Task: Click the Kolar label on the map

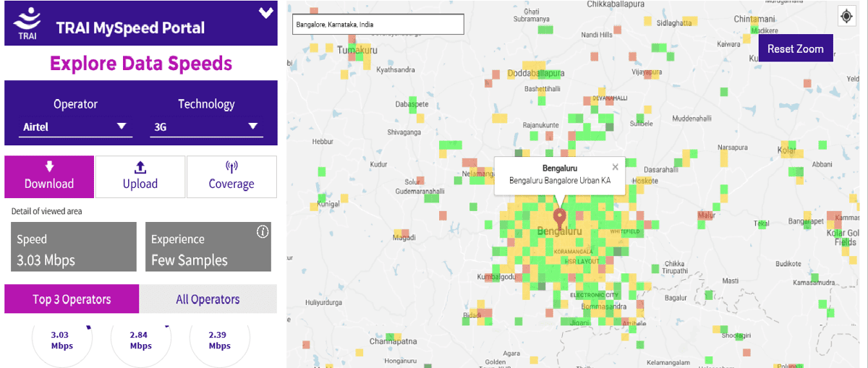Action: 786,150
